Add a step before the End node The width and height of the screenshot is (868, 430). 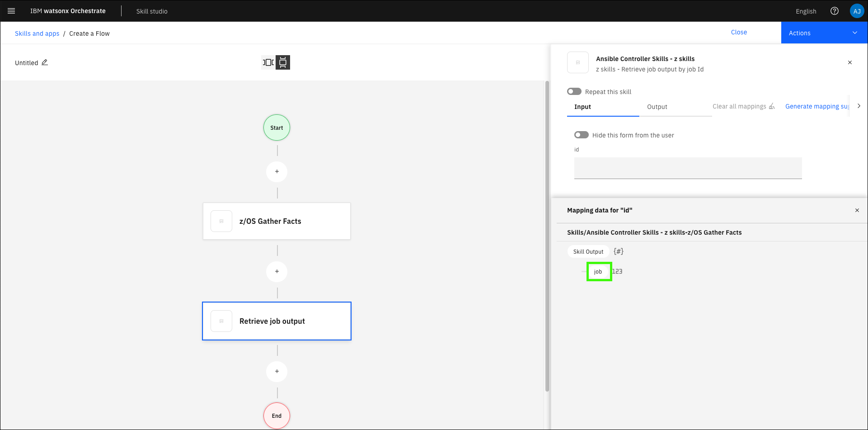pos(277,372)
